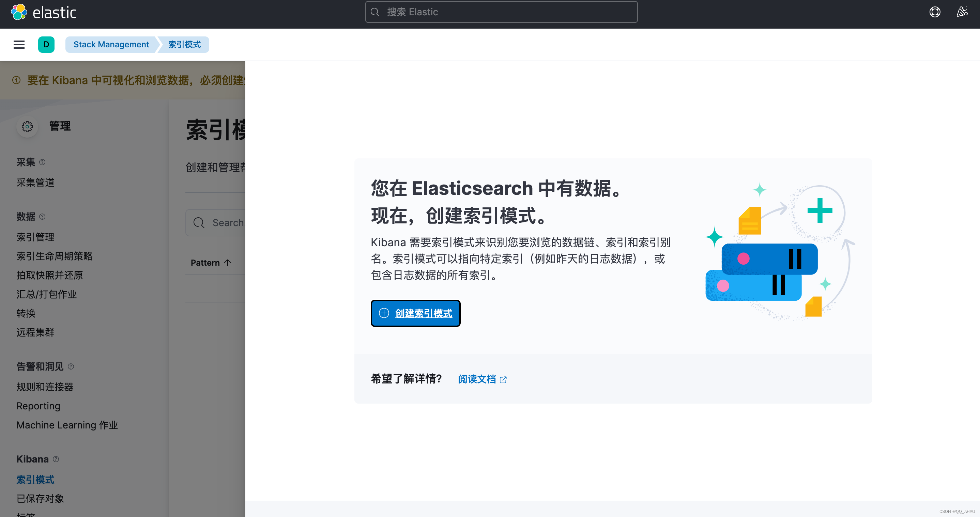Click the heading 您在 Elasticsearch 中有数据。
Viewport: 980px width, 517px height.
(496, 189)
